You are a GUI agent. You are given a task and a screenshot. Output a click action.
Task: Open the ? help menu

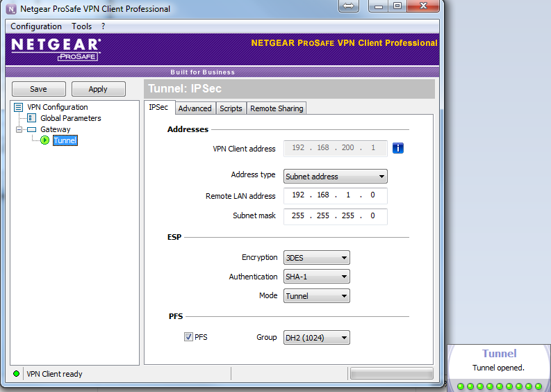[103, 26]
